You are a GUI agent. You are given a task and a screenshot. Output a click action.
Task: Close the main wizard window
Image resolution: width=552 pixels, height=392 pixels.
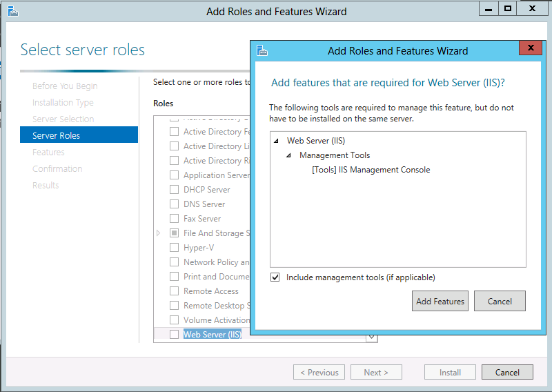pyautogui.click(x=532, y=9)
